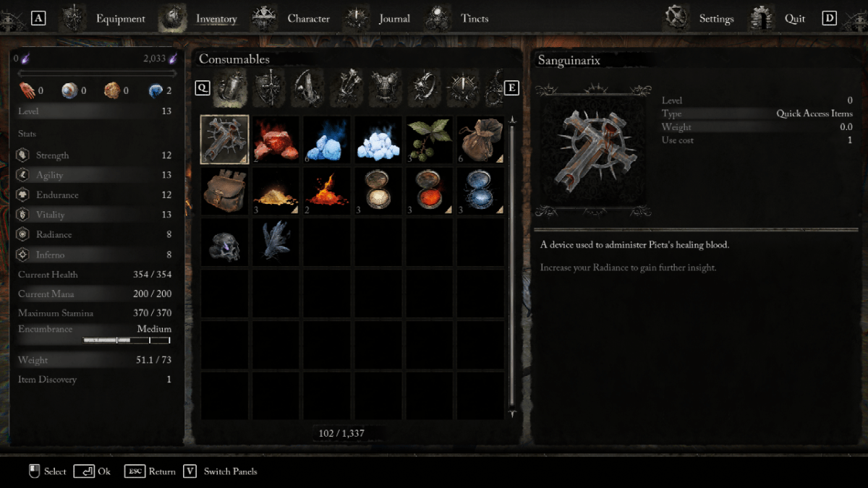Select the dark feather item

pos(276,242)
